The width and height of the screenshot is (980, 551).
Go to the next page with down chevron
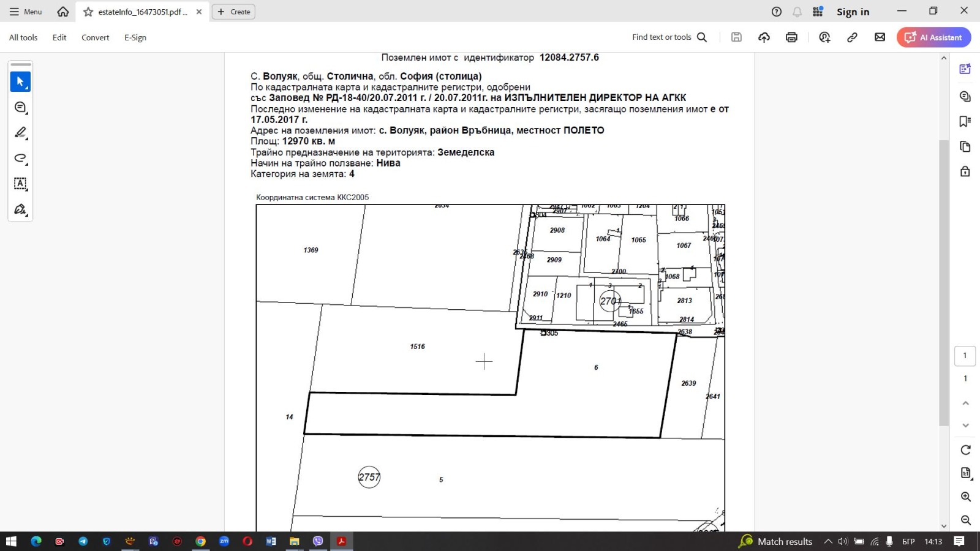click(965, 425)
